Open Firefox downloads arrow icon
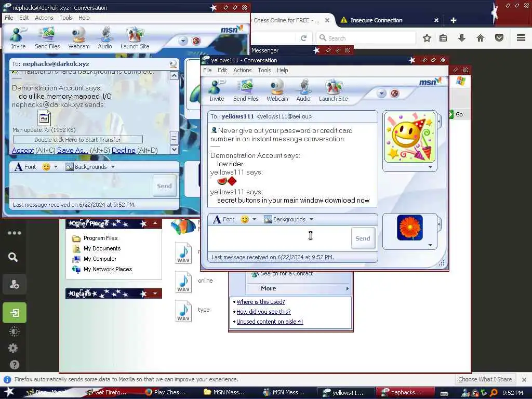Viewport: 532px width, 399px height. tap(461, 38)
